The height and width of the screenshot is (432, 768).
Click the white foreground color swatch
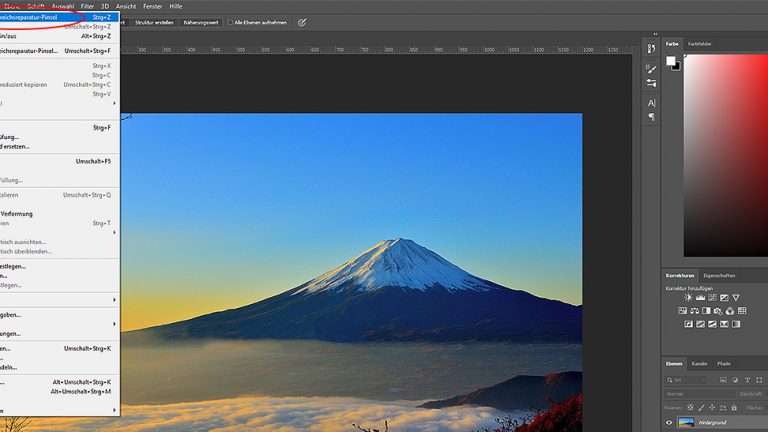[671, 61]
